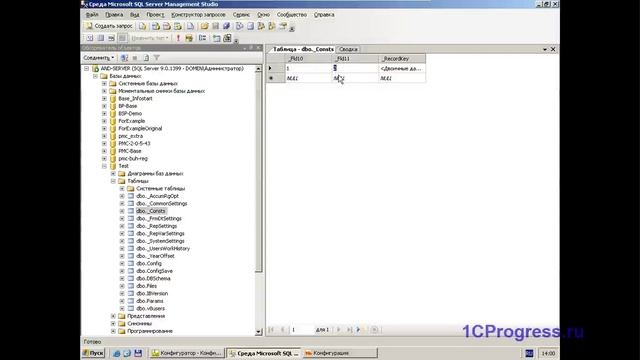
Task: Open the Файл menu
Action: (x=92, y=15)
